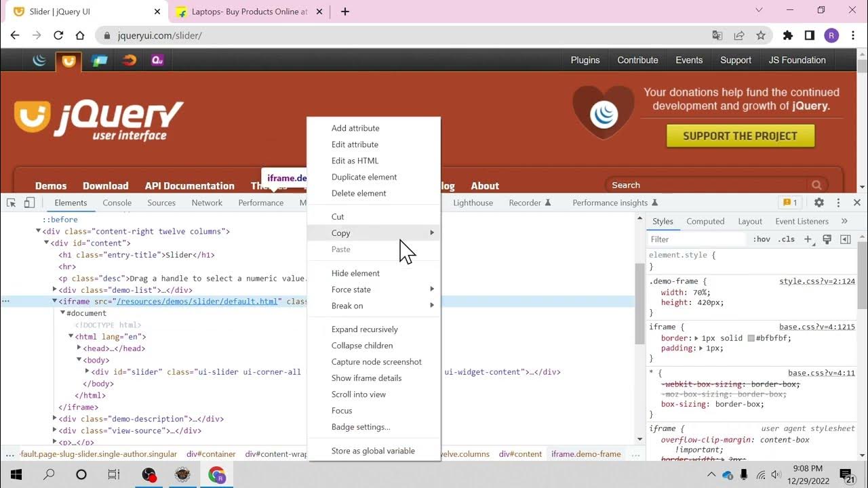Screen dimensions: 868x488
Task: Click the translate page icon in address bar
Action: click(717, 35)
